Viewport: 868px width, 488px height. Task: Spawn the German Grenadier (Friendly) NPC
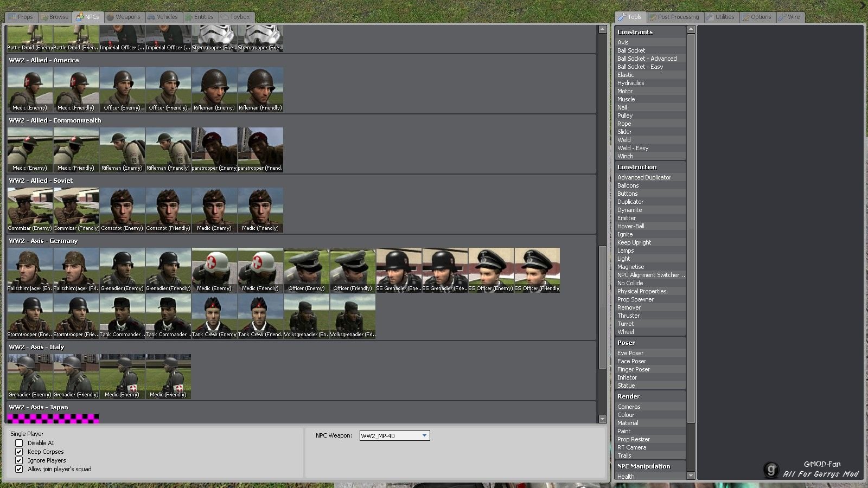point(168,270)
